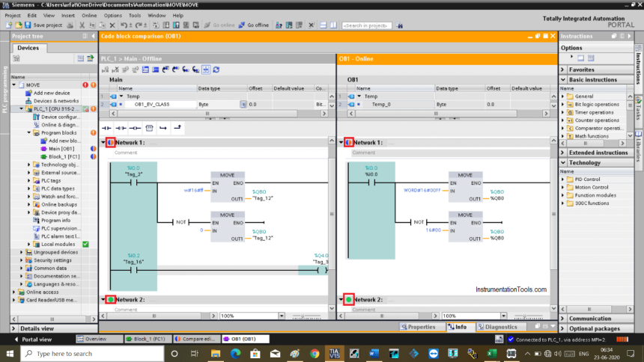The image size is (644, 362).
Task: Click the delete X icon in toolbar
Action: point(112,25)
